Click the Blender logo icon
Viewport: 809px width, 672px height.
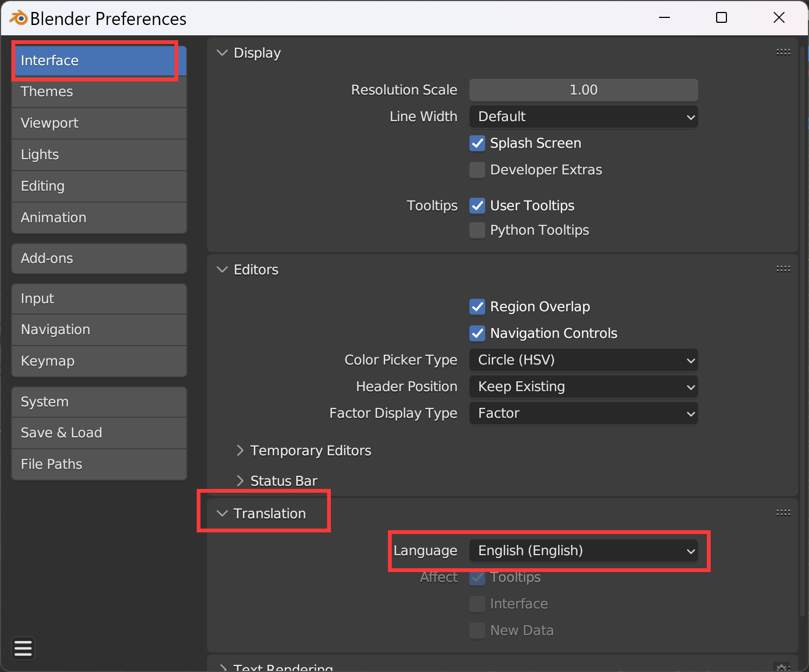[18, 18]
